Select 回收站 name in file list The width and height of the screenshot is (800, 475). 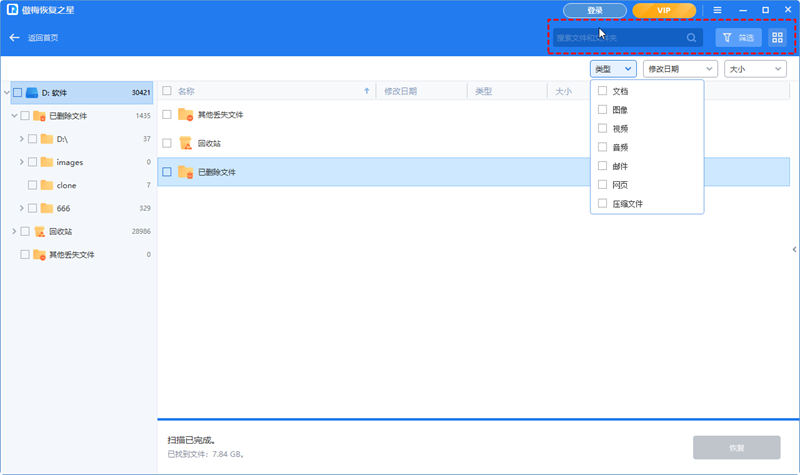(x=209, y=143)
